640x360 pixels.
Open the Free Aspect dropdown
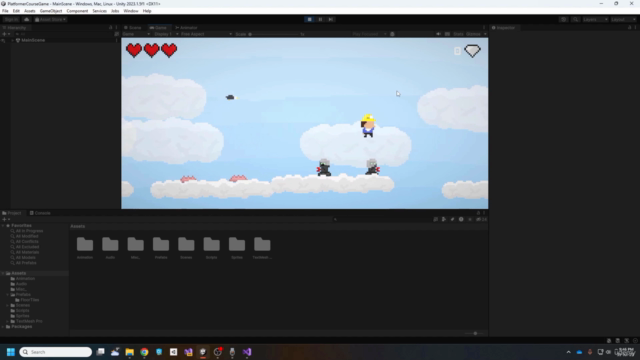206,34
